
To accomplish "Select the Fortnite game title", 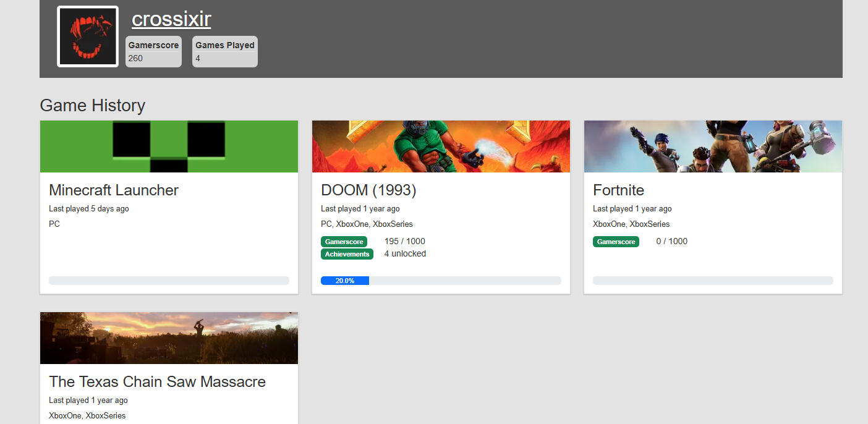I will [x=618, y=190].
